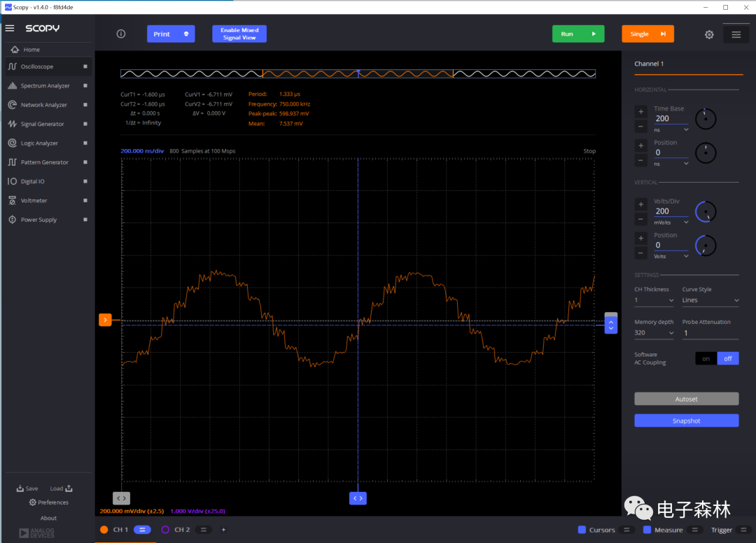Click the Signal Generator icon
Screen dimensions: 756x543
point(12,124)
